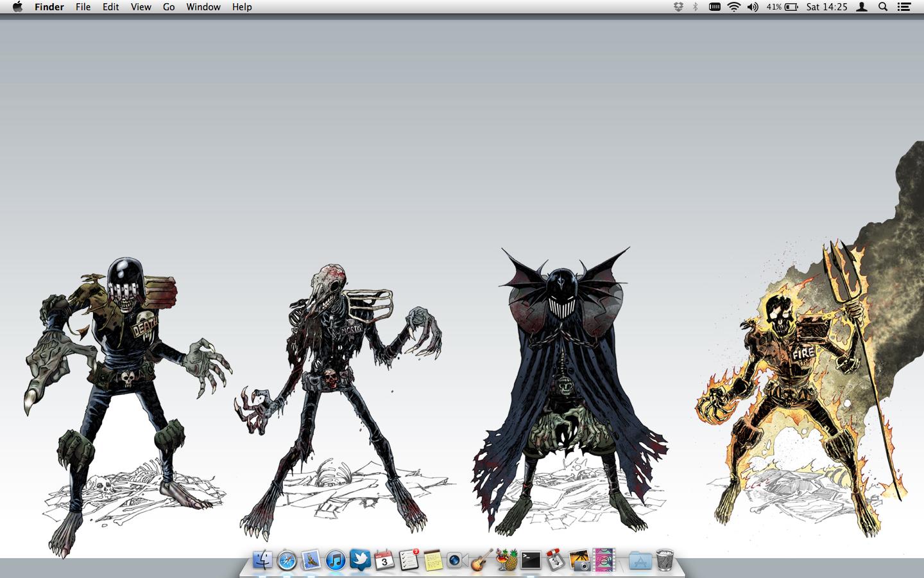The image size is (924, 578).
Task: Open the user account switching menu
Action: click(x=863, y=7)
